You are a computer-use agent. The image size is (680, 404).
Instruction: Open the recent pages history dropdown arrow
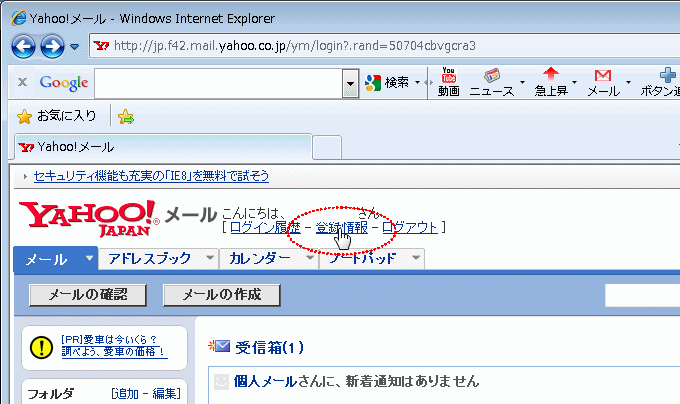(75, 47)
